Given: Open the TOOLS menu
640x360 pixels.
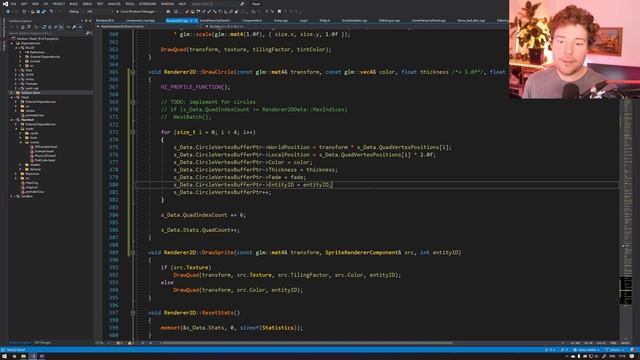Looking at the screenshot, I should coord(130,4).
